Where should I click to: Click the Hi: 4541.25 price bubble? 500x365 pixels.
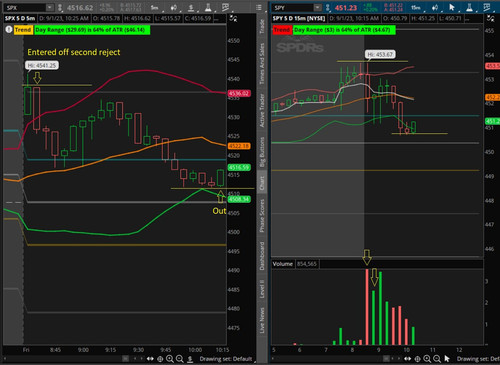click(42, 65)
